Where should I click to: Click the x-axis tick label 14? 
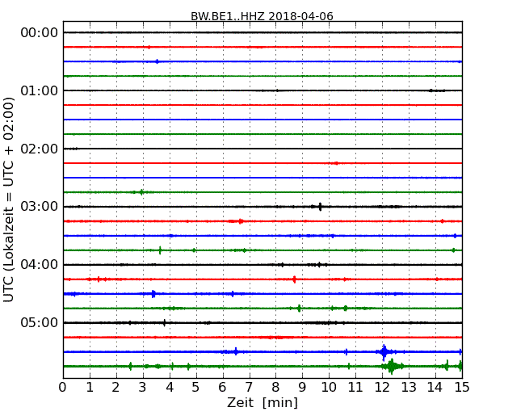tap(435, 388)
